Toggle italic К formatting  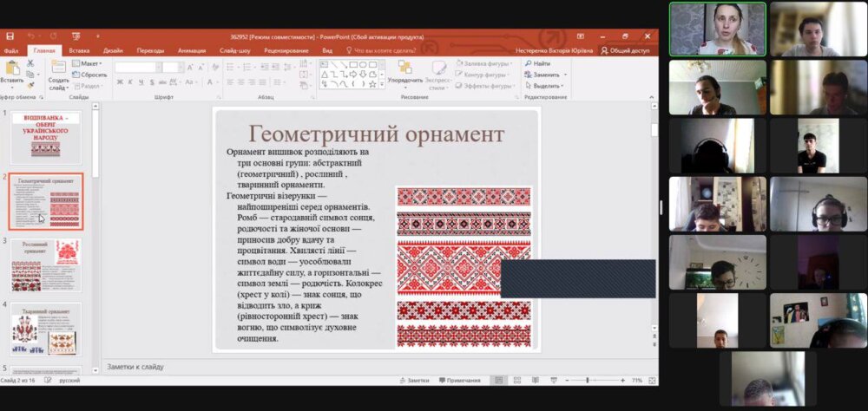pos(130,82)
